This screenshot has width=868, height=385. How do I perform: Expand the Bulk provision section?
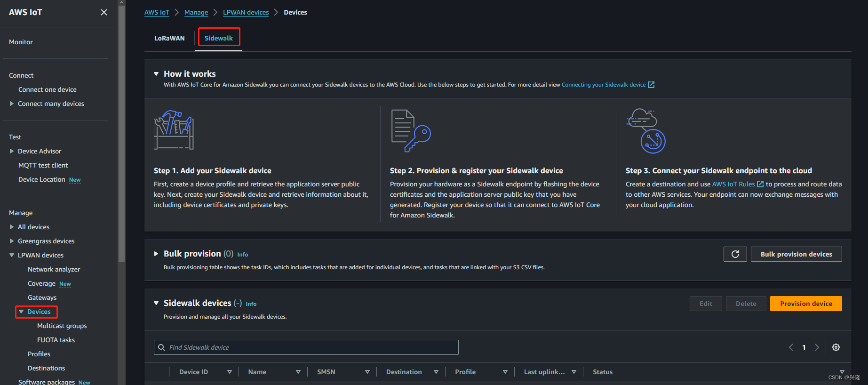[x=156, y=254]
